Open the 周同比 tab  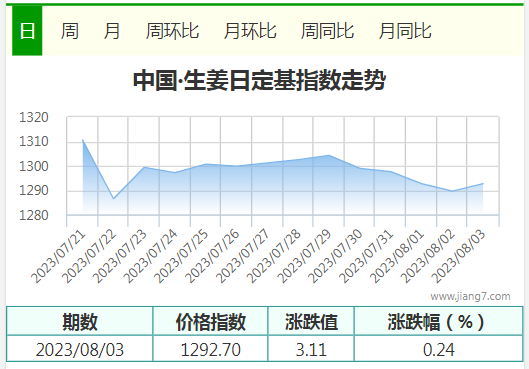coord(327,31)
